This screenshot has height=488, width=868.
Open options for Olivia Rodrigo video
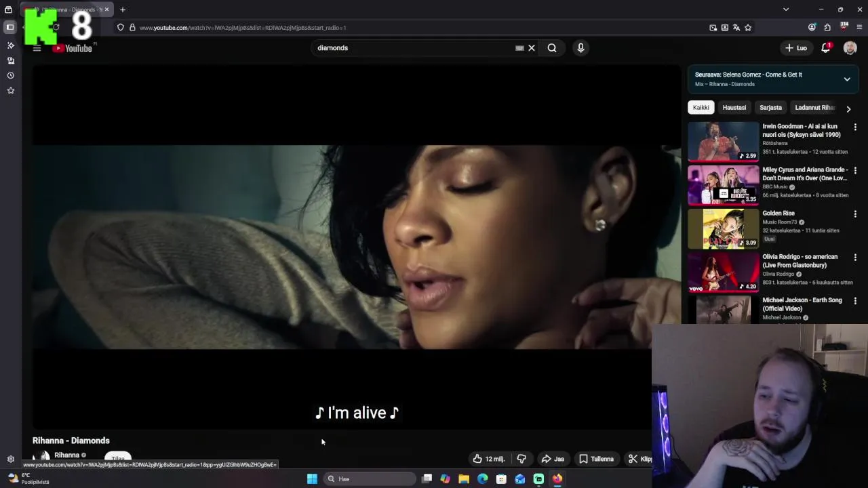click(855, 258)
